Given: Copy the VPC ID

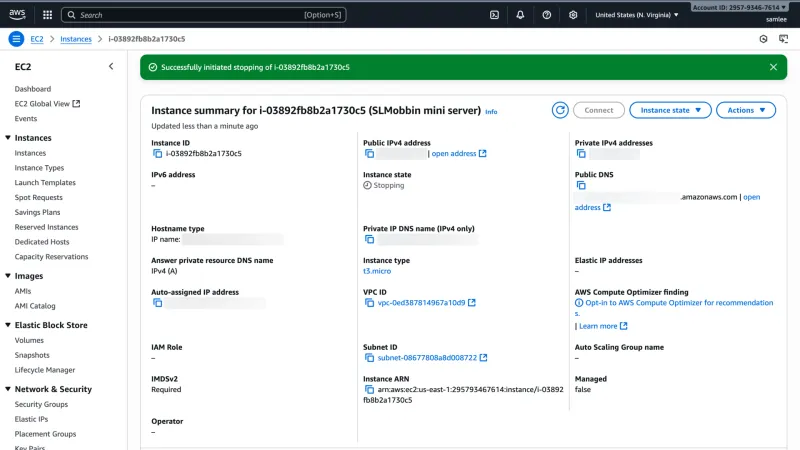Looking at the screenshot, I should point(369,303).
